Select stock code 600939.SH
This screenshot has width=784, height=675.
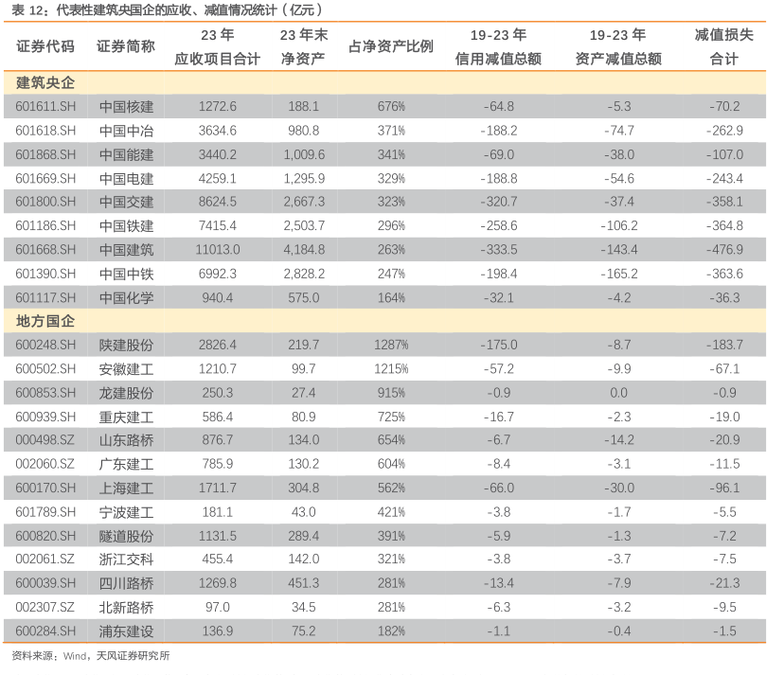(x=45, y=417)
